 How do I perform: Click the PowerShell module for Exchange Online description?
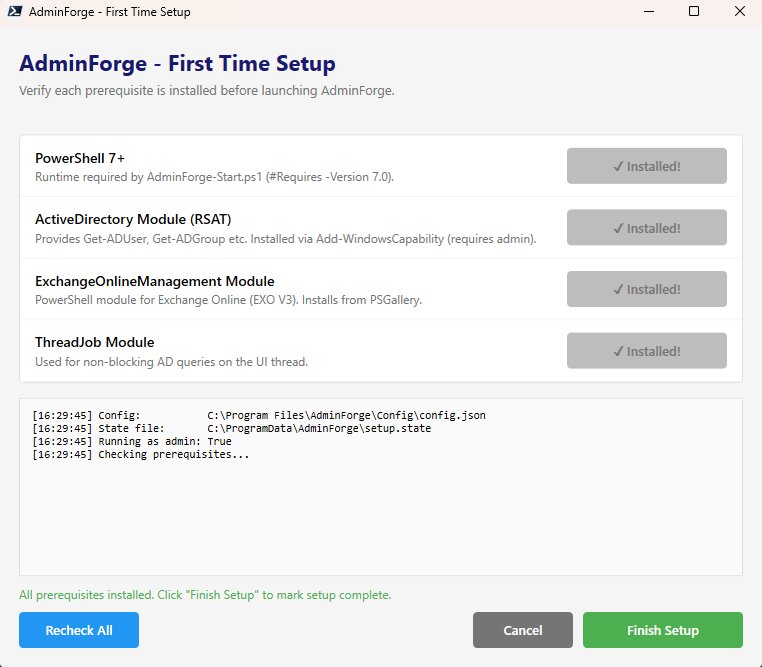point(228,300)
